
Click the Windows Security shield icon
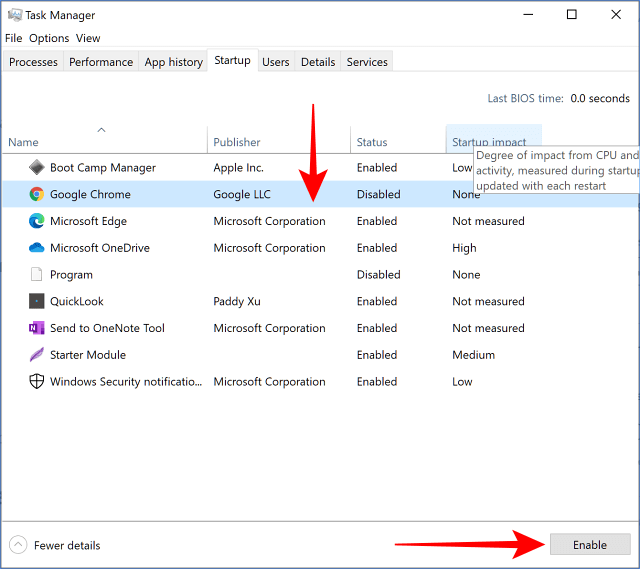[37, 382]
